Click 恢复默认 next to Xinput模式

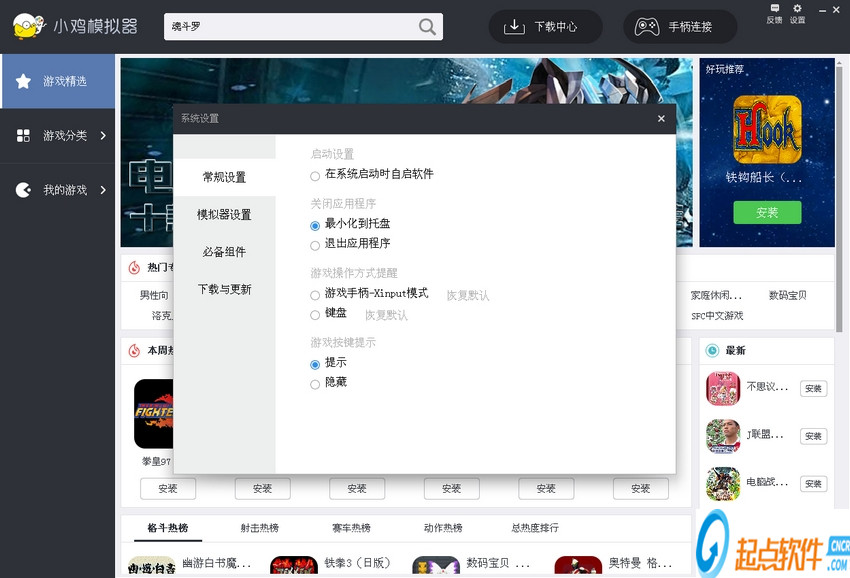pos(468,296)
